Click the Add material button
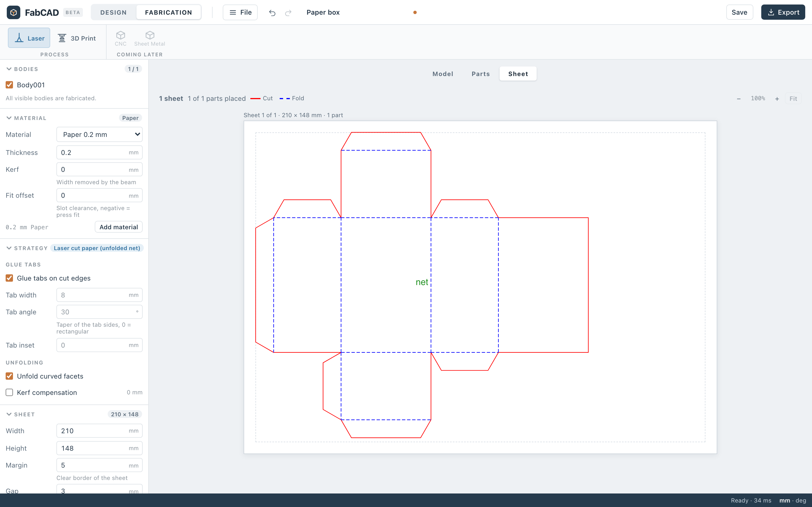 pyautogui.click(x=119, y=227)
